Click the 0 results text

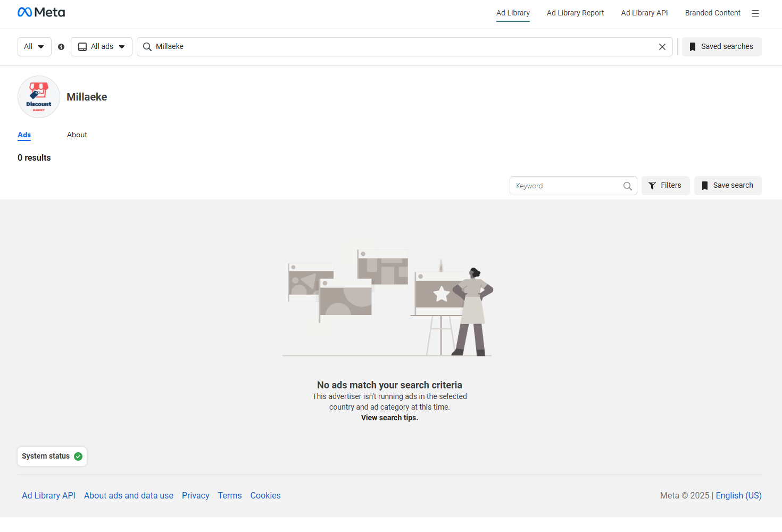point(34,158)
